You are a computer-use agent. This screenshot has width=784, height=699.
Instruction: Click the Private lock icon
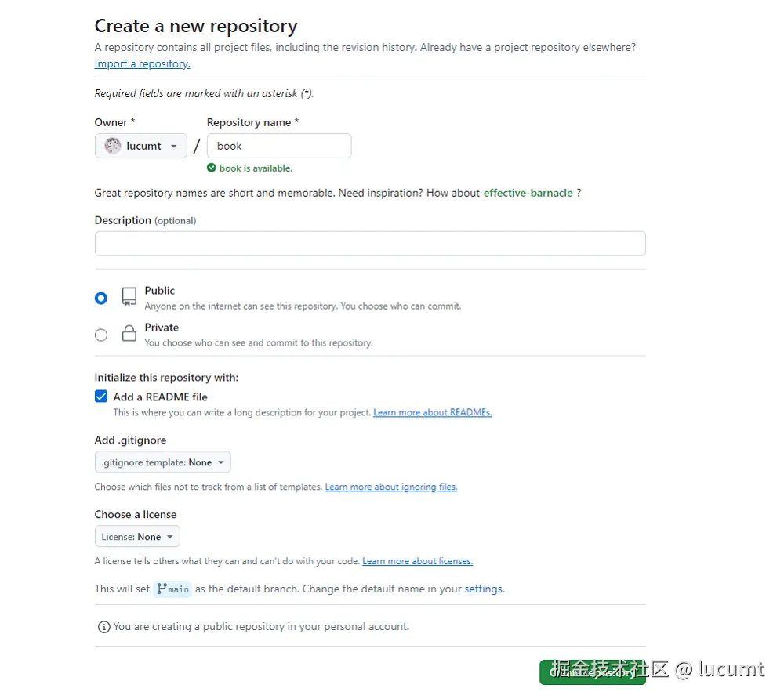point(129,333)
